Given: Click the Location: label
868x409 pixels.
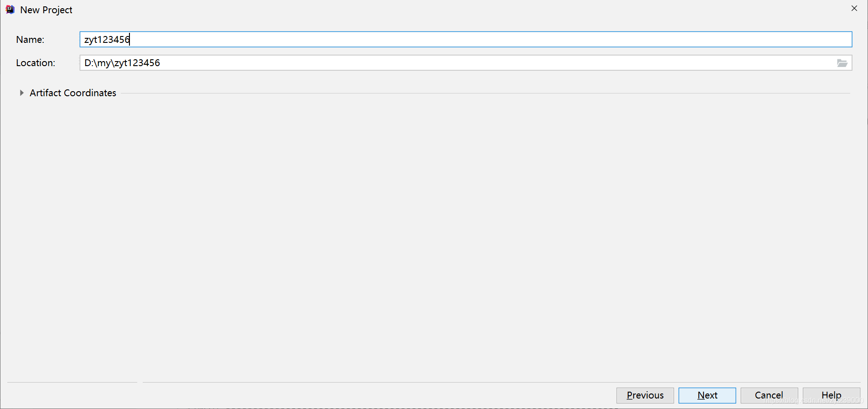Looking at the screenshot, I should 36,63.
